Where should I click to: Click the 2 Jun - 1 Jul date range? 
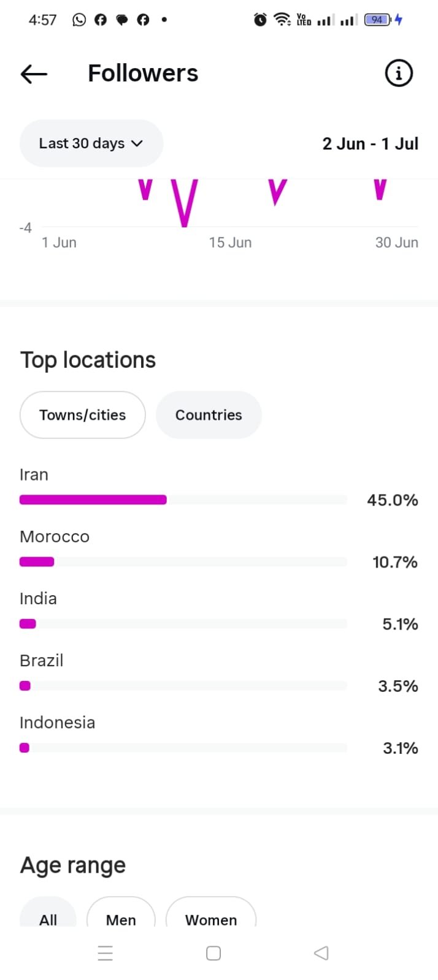371,143
